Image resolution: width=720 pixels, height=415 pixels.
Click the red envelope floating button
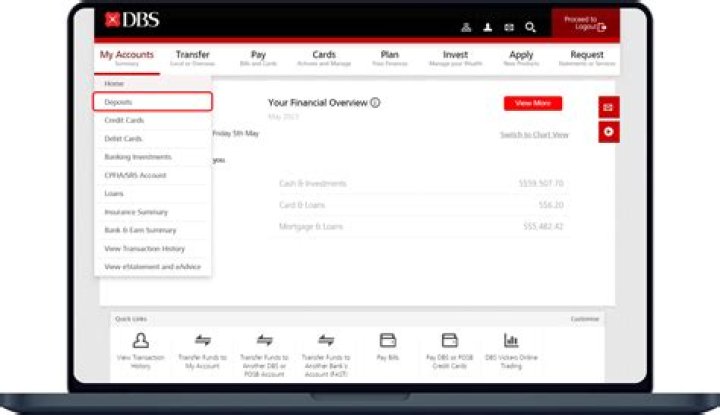608,107
